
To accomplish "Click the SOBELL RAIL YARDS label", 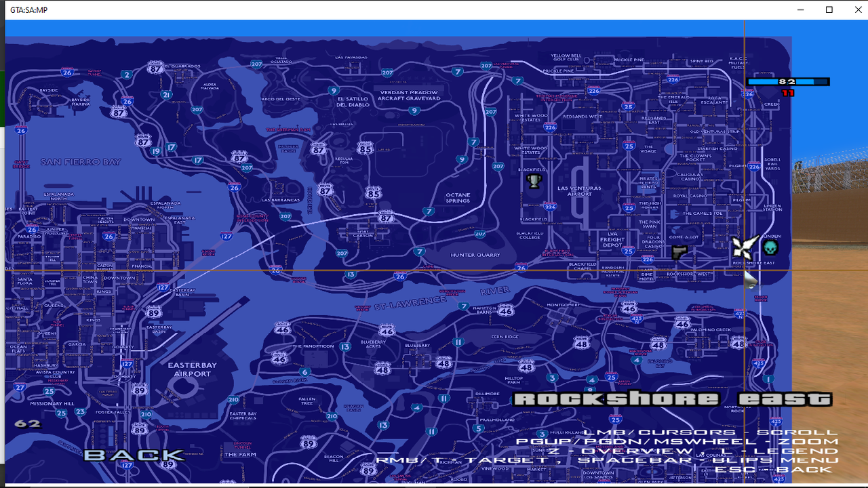I will click(772, 164).
